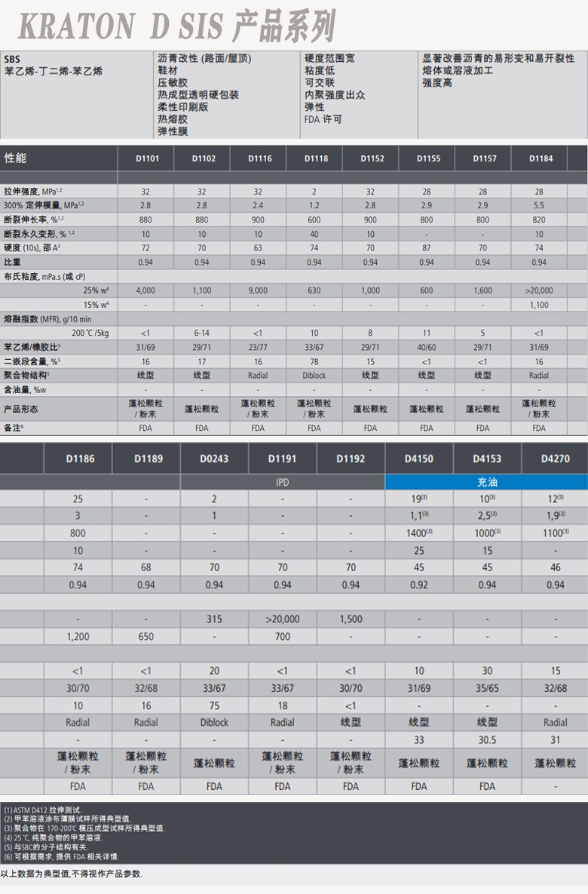Click the 1,200 value under D1186
The width and height of the screenshot is (588, 894).
(x=78, y=636)
